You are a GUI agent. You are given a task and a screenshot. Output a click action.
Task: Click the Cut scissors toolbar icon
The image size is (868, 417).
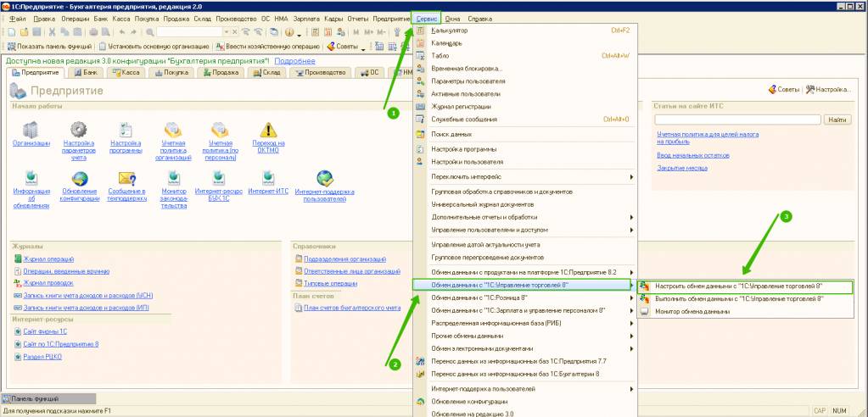(x=52, y=32)
